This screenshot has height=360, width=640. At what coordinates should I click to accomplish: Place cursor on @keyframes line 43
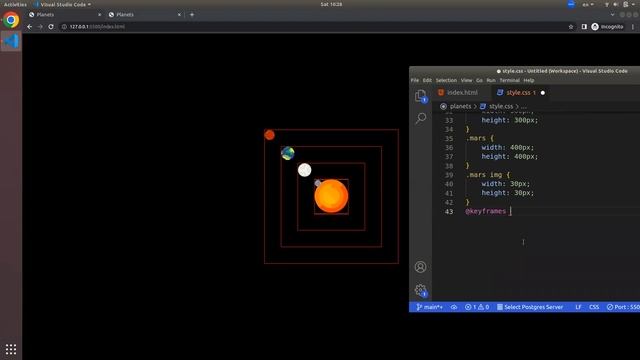[x=486, y=211]
